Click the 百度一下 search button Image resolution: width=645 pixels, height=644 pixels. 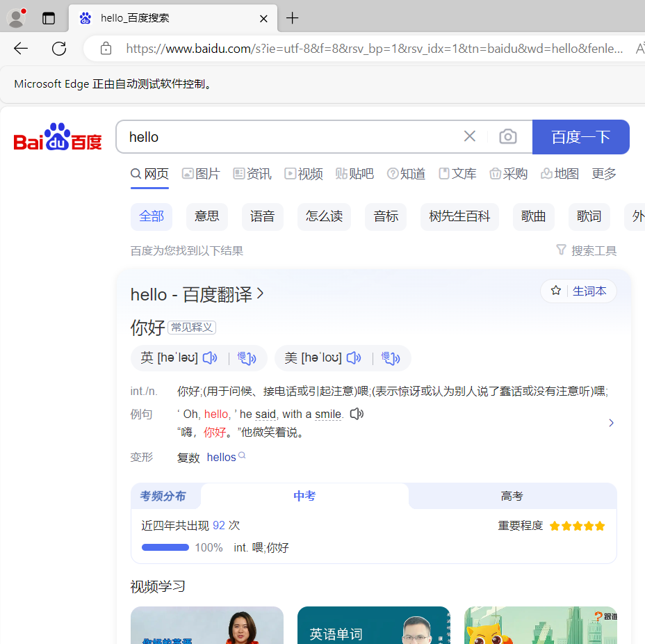(x=580, y=137)
